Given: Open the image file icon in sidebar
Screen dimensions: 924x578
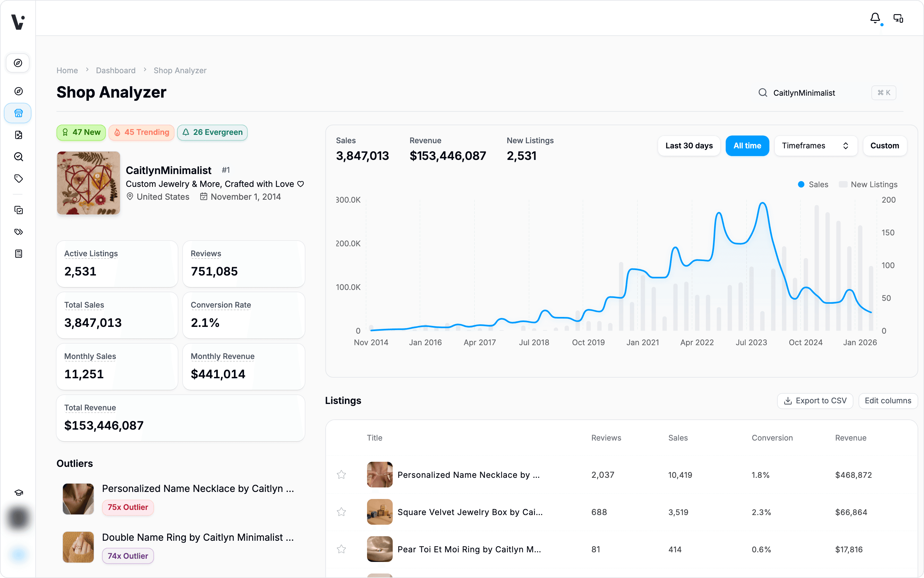Looking at the screenshot, I should point(18,135).
